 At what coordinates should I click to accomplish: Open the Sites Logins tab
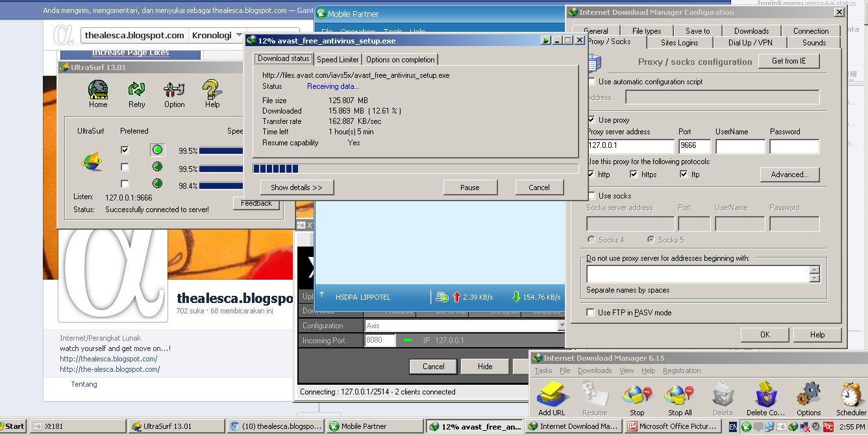point(679,43)
